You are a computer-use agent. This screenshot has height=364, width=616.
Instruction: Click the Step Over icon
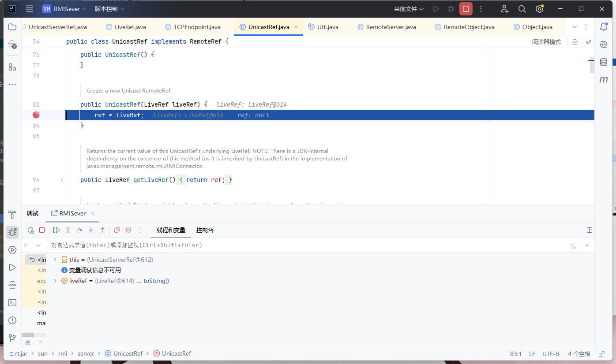pos(79,230)
